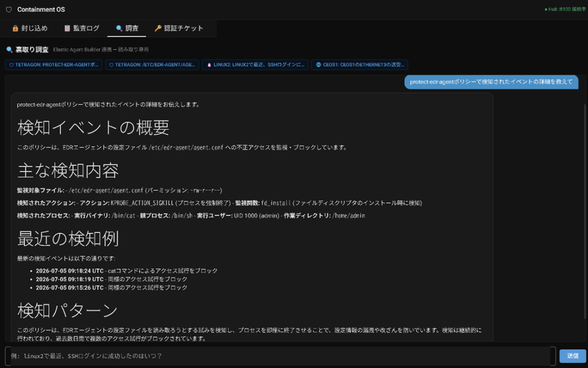588x368 pixels.
Task: Click the 検知されたプロセス line with /bin/cat
Action: [191, 216]
